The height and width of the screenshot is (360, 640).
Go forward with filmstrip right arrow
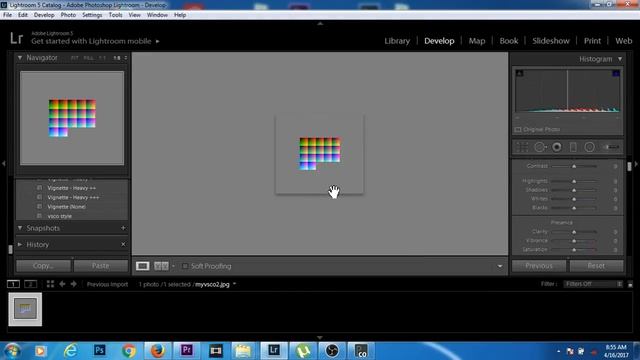click(73, 284)
